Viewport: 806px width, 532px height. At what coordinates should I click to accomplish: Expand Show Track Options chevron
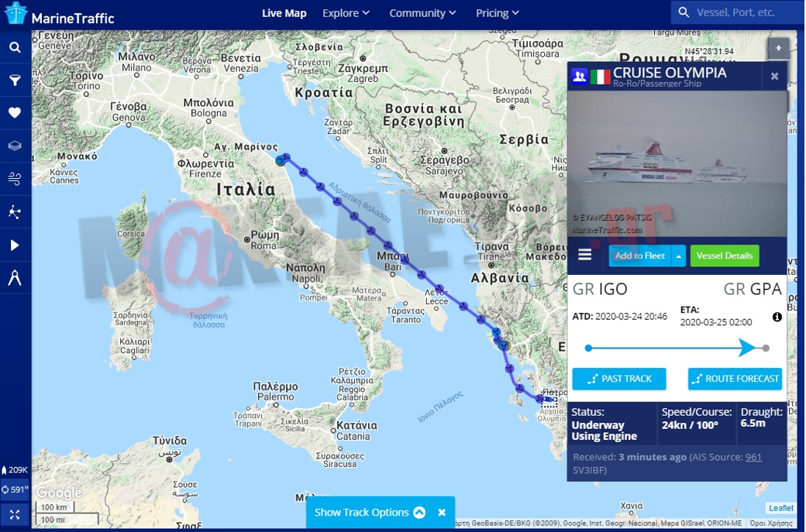(x=419, y=513)
